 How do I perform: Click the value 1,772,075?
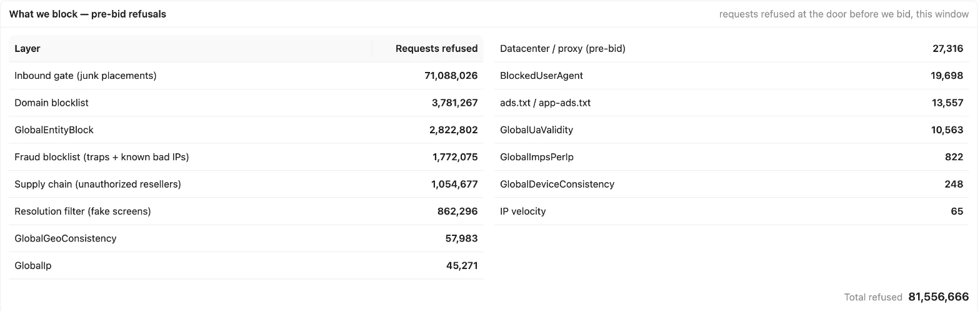[456, 157]
